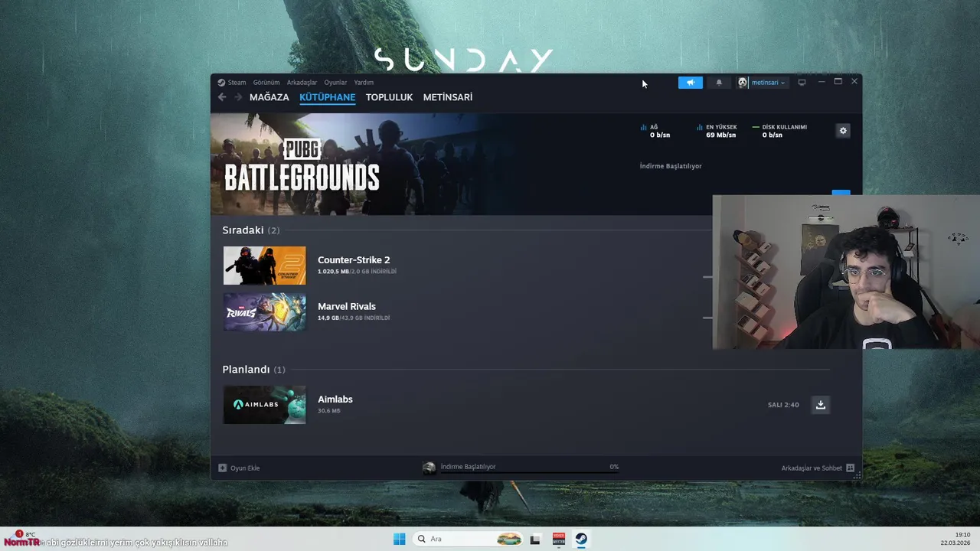Switch to the TOPLULUK tab
The height and width of the screenshot is (551, 980).
tap(389, 97)
